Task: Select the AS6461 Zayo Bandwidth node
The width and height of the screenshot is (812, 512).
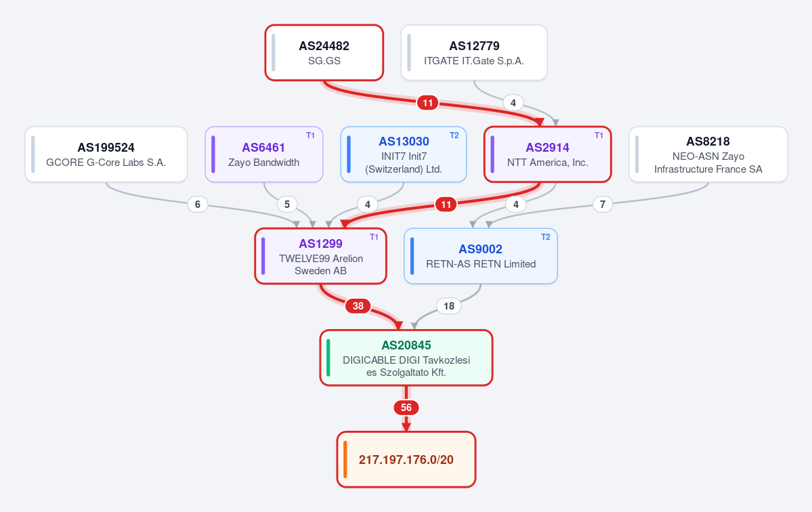Action: pos(264,154)
